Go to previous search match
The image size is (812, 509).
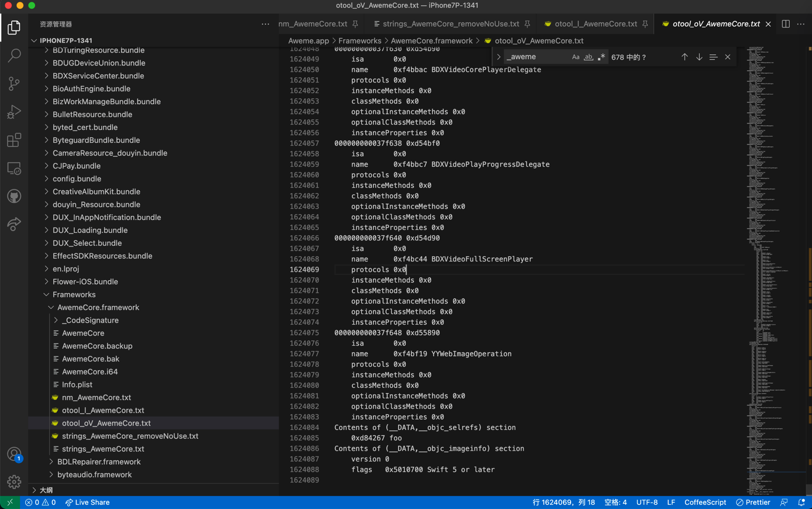pos(685,57)
